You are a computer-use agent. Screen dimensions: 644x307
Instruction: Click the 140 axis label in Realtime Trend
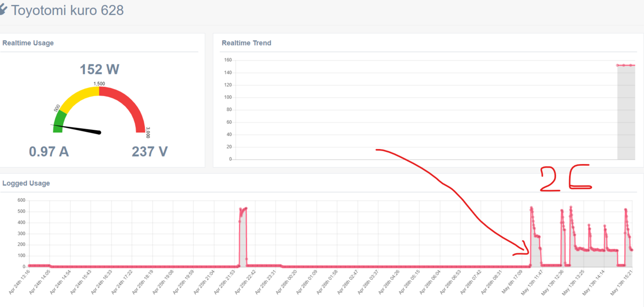(x=227, y=73)
